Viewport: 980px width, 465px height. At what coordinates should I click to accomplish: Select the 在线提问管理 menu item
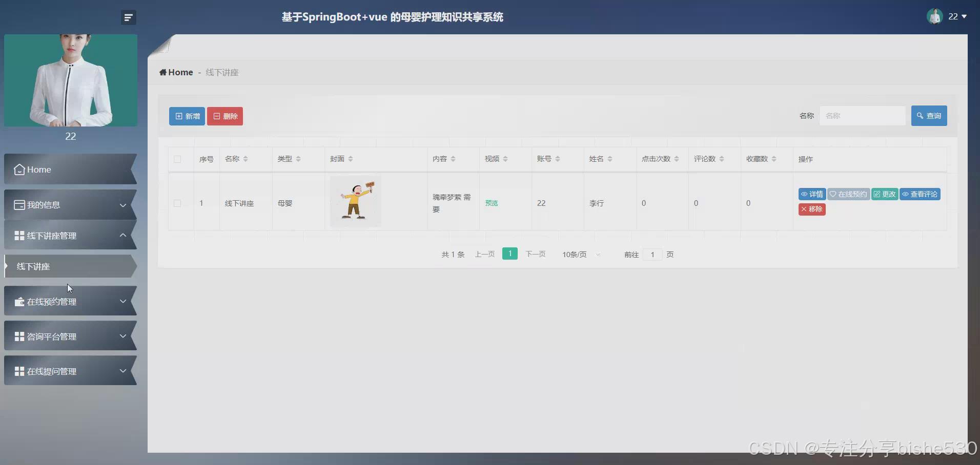point(52,371)
